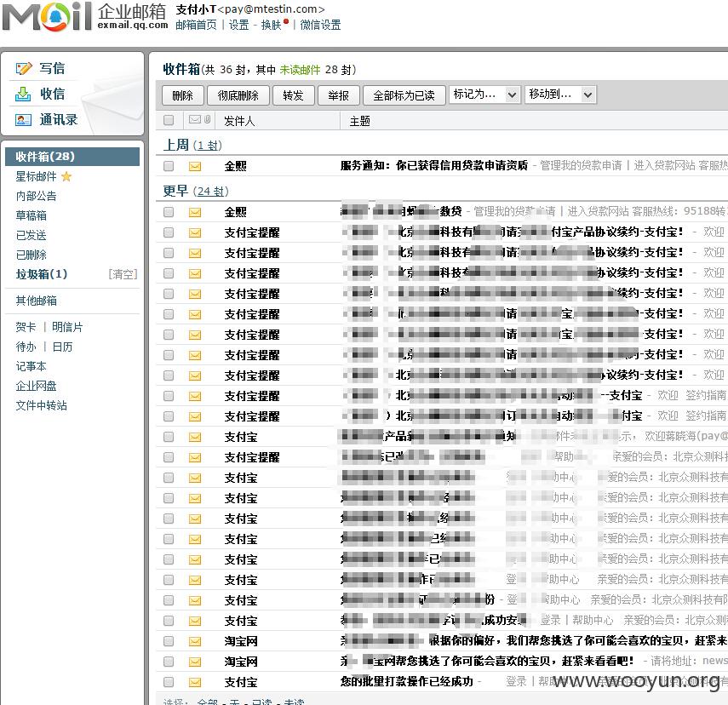Click the envelope icon of the 全熙 row under 更早
Screen dimensions: 728x705
click(x=195, y=212)
